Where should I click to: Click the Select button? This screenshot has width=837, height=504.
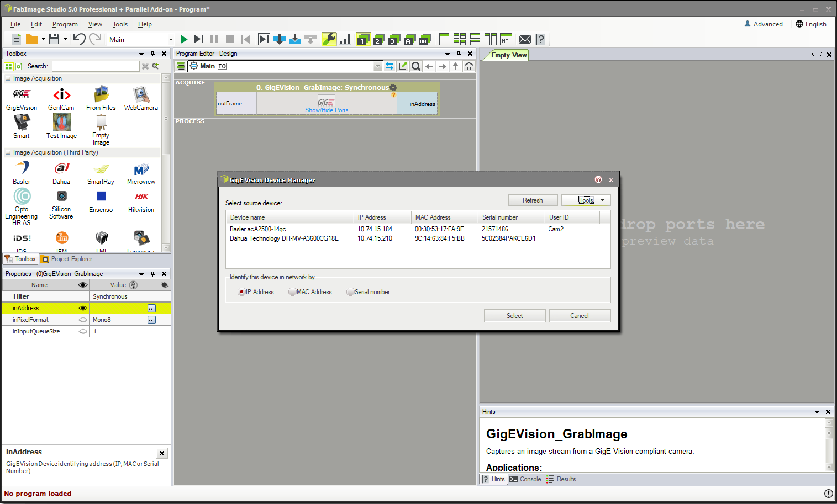pyautogui.click(x=514, y=316)
